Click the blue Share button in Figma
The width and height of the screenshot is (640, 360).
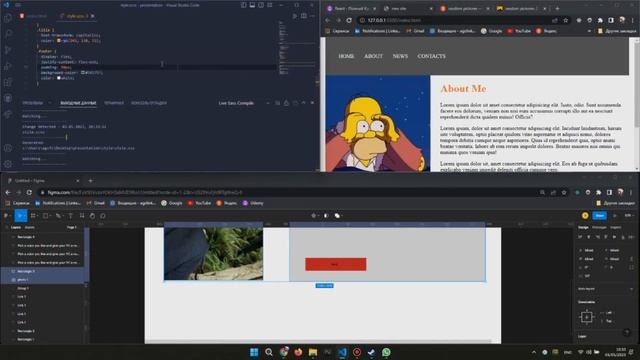coord(600,216)
